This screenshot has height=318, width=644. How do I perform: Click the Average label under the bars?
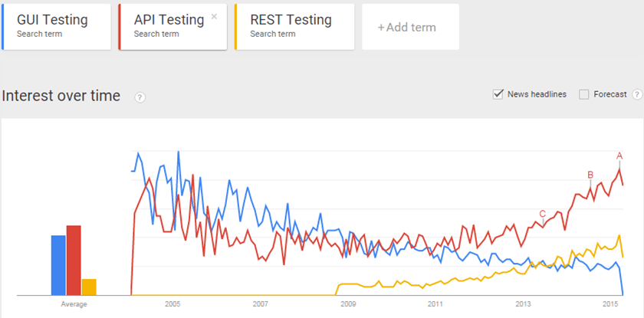tap(74, 304)
